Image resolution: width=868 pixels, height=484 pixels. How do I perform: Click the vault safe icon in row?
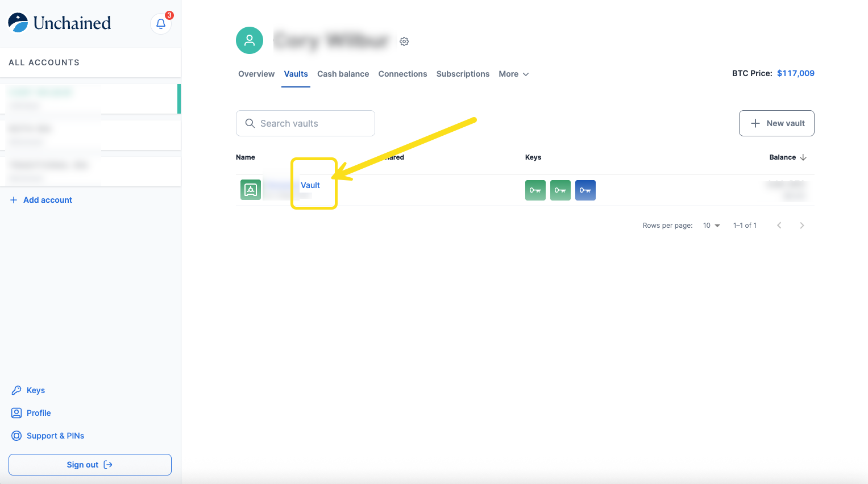point(251,190)
